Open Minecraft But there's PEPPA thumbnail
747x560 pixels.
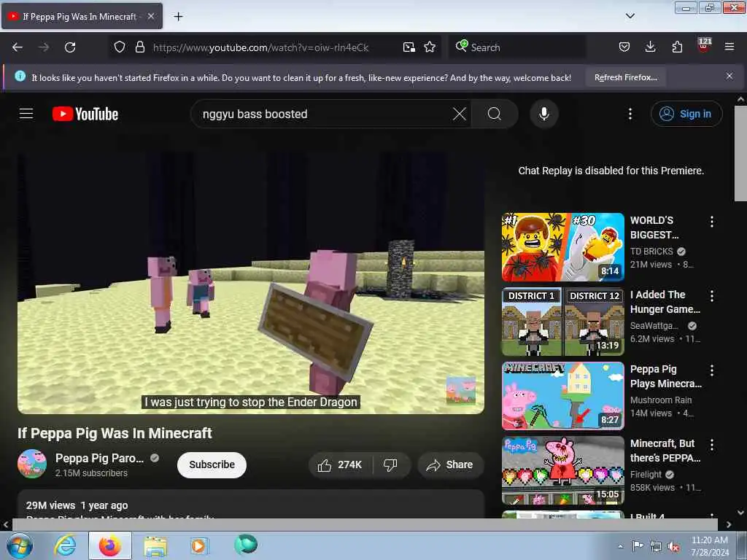coord(562,470)
